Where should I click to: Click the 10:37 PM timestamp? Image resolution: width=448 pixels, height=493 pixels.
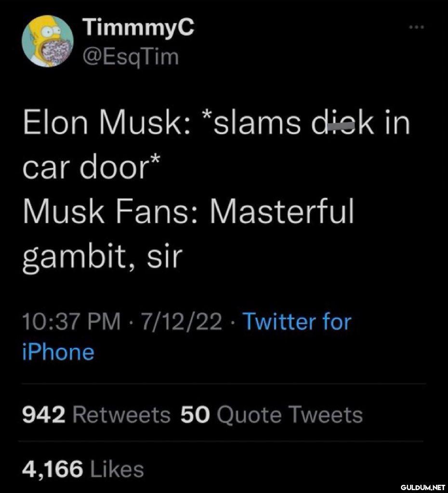(x=71, y=321)
